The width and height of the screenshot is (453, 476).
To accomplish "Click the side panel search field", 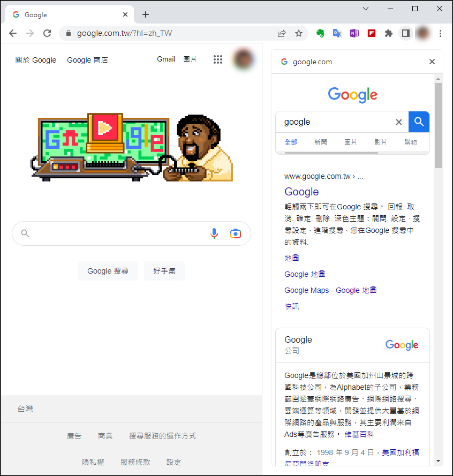I will (x=337, y=122).
